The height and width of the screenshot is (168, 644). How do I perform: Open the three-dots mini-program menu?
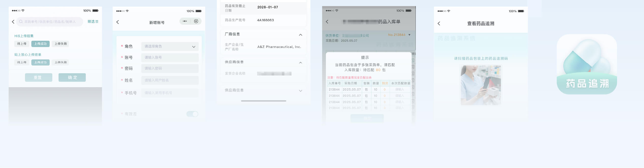[185, 21]
